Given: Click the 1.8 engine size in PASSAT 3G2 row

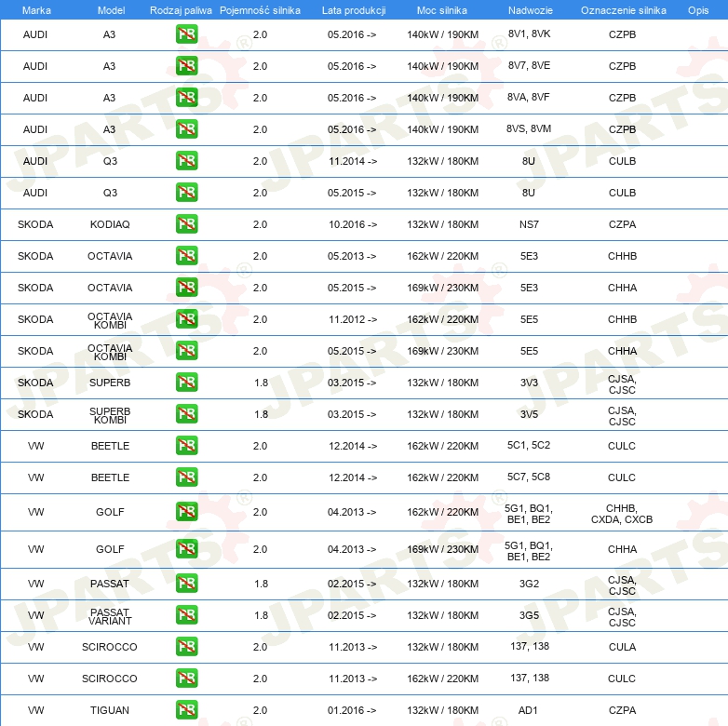Looking at the screenshot, I should (x=261, y=584).
